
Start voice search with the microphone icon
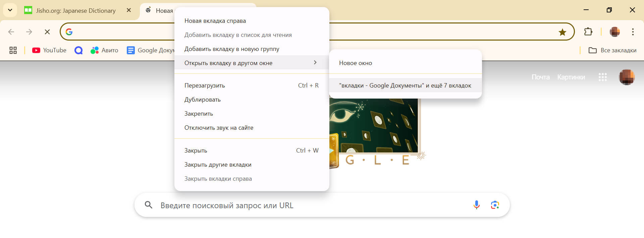(x=477, y=205)
